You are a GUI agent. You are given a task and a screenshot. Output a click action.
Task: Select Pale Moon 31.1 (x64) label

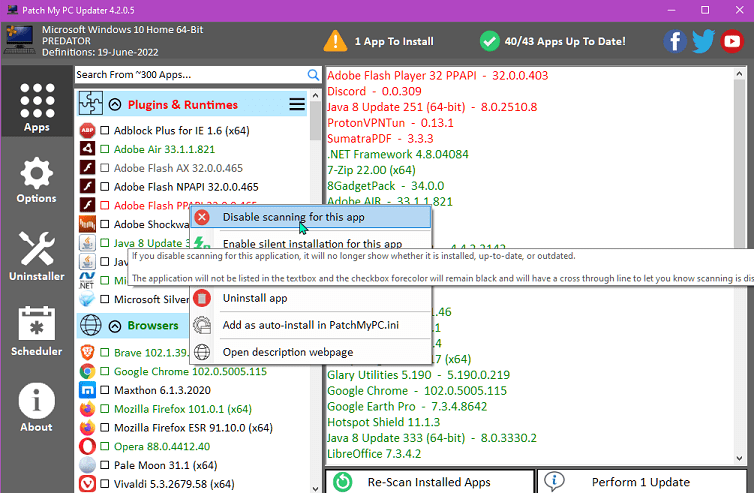(x=165, y=465)
